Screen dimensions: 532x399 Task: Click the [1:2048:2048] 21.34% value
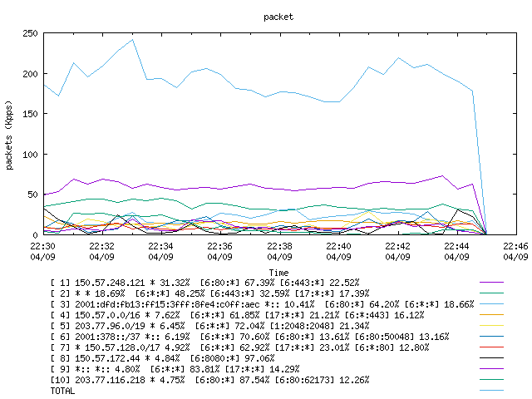319,326
